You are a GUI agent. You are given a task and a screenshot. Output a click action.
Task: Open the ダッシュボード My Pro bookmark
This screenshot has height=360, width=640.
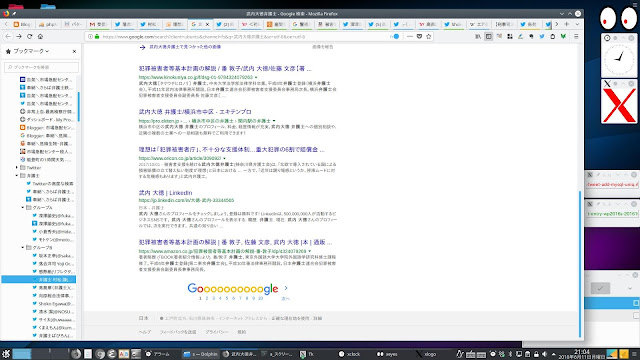tap(47, 120)
